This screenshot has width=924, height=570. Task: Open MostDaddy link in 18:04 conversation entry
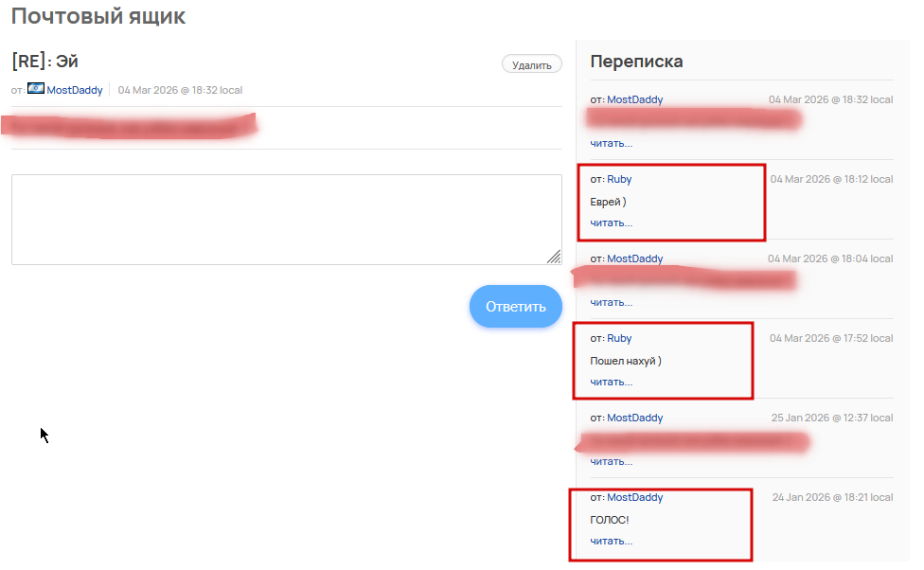coord(634,258)
